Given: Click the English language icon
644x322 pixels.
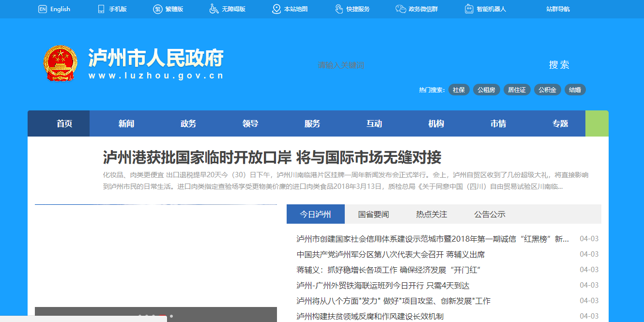Looking at the screenshot, I should pos(43,9).
